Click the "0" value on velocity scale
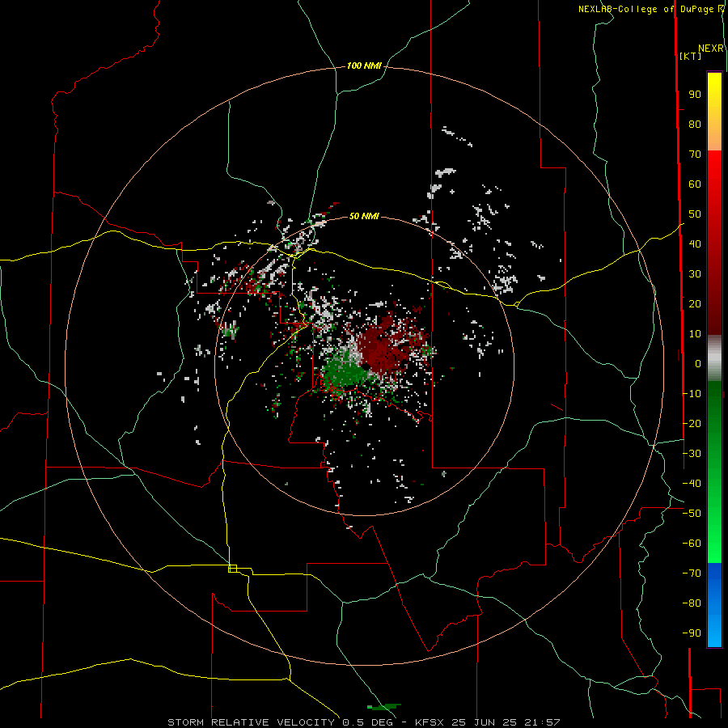This screenshot has width=728, height=728. coord(698,363)
